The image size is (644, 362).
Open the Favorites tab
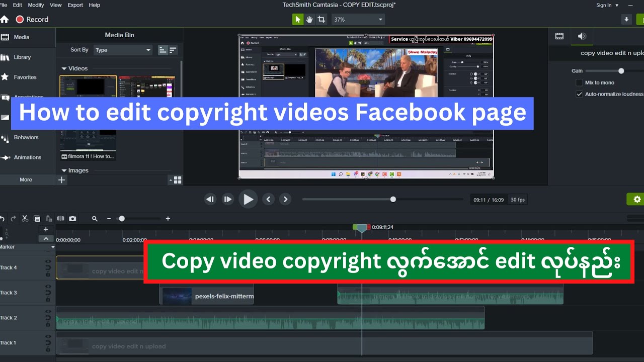click(x=28, y=77)
